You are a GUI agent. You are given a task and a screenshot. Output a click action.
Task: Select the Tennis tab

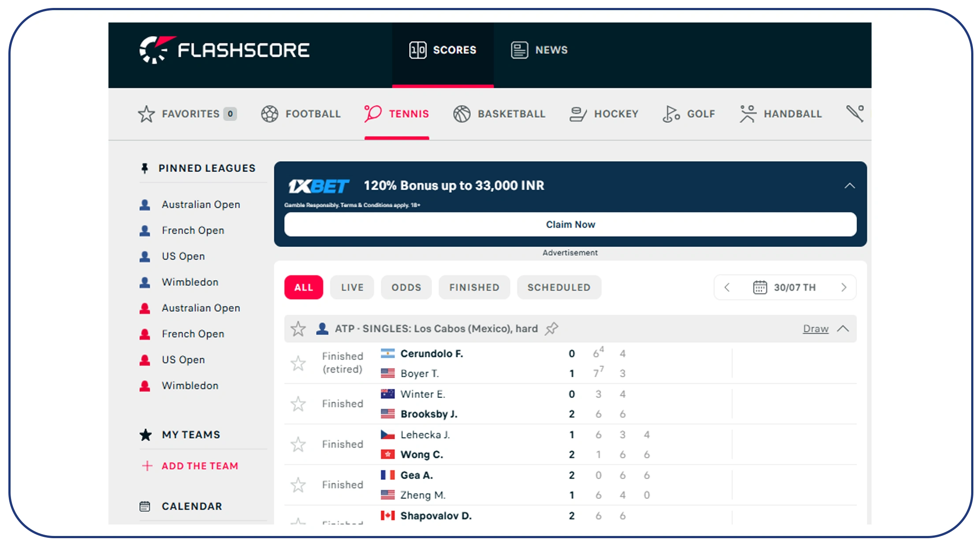tap(396, 114)
